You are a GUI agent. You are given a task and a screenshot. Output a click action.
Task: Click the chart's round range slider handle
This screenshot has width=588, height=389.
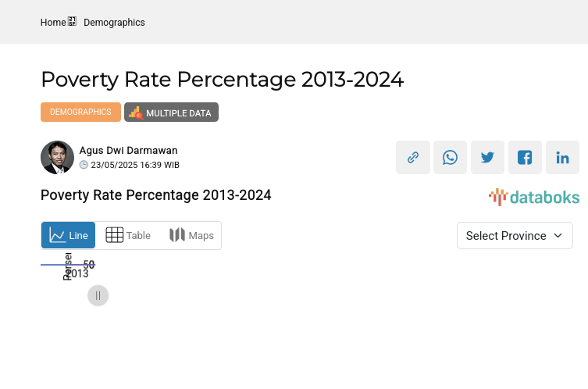point(98,295)
